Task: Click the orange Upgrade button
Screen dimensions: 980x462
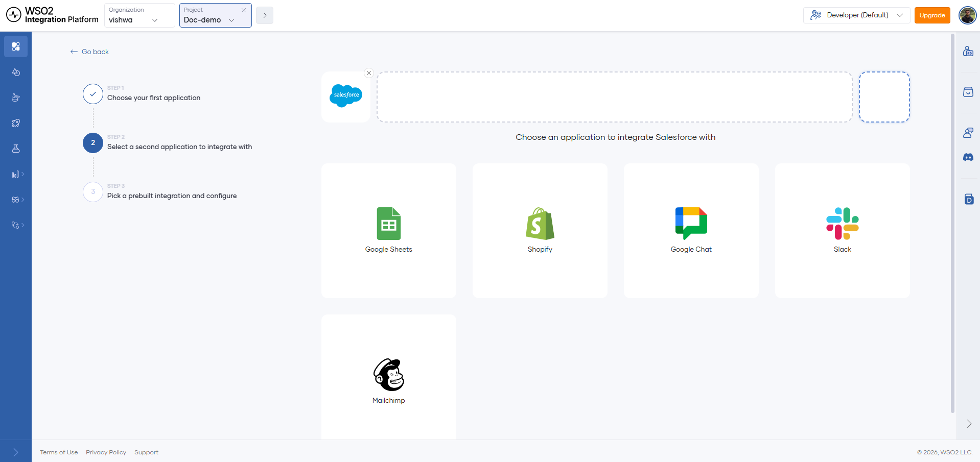Action: (932, 15)
